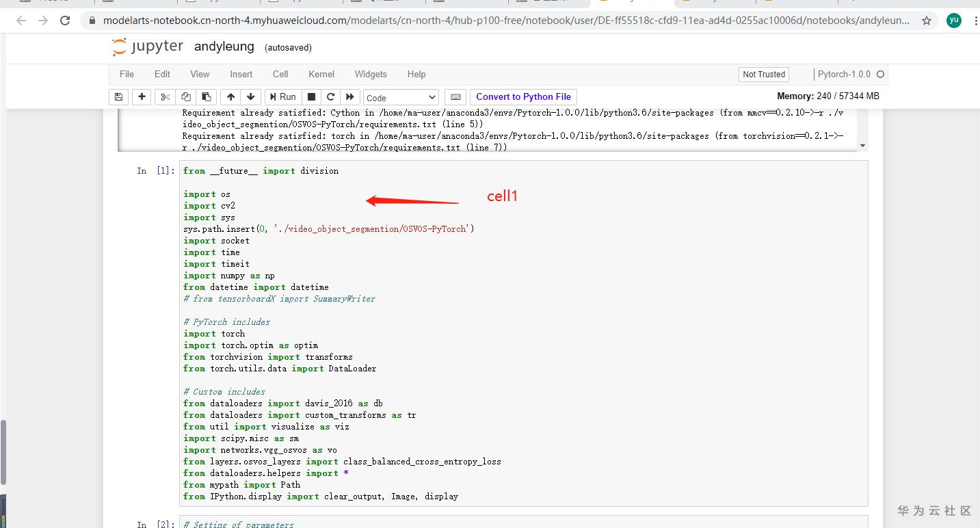Click the 'import cv2' code line
This screenshot has width=980, height=528.
(x=209, y=206)
